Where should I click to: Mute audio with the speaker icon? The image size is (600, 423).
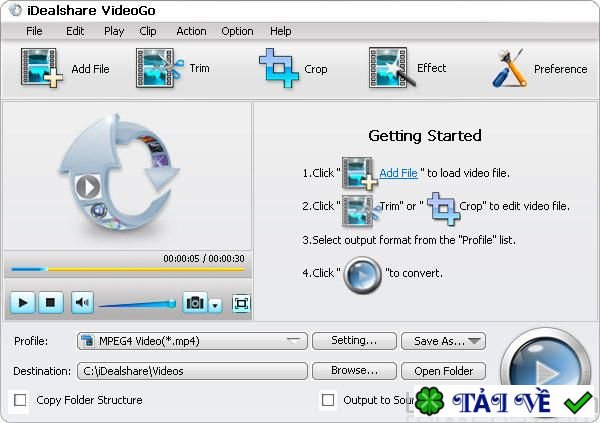(82, 303)
